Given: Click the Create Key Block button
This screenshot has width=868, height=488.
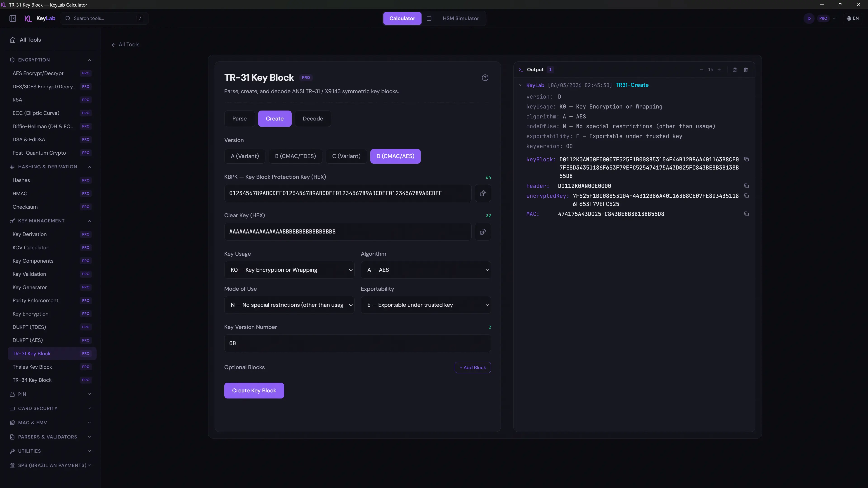Looking at the screenshot, I should point(254,391).
